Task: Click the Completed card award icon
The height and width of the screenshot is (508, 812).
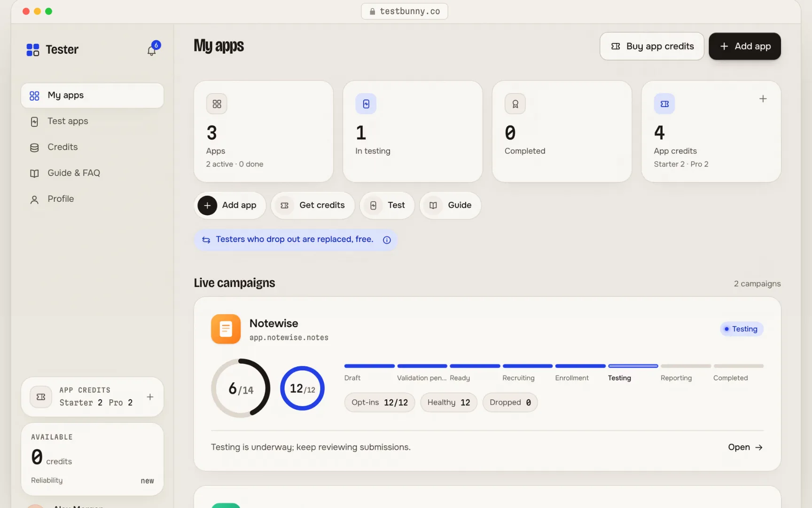Action: [x=515, y=104]
